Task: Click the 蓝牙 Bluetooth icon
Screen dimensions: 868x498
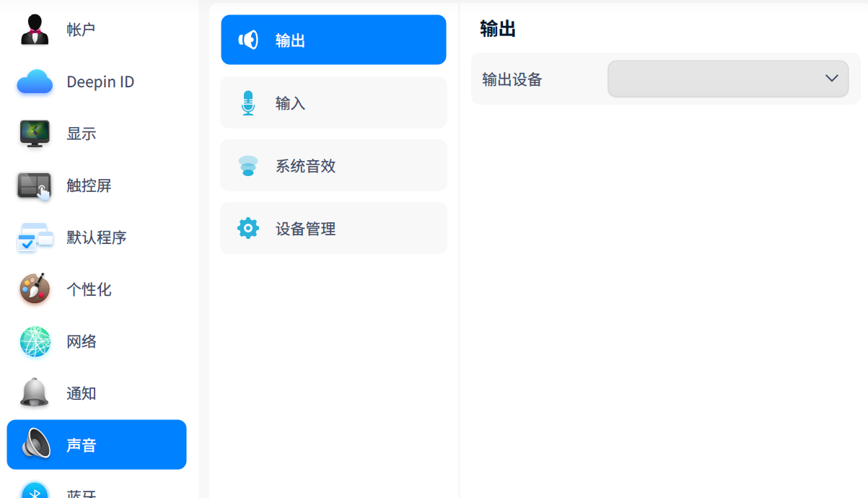Action: (x=35, y=491)
